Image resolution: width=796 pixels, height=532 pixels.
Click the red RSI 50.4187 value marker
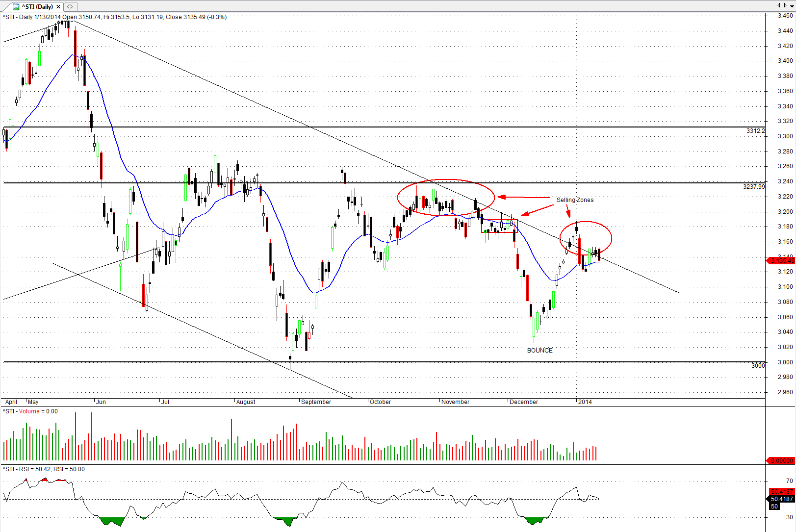point(781,491)
